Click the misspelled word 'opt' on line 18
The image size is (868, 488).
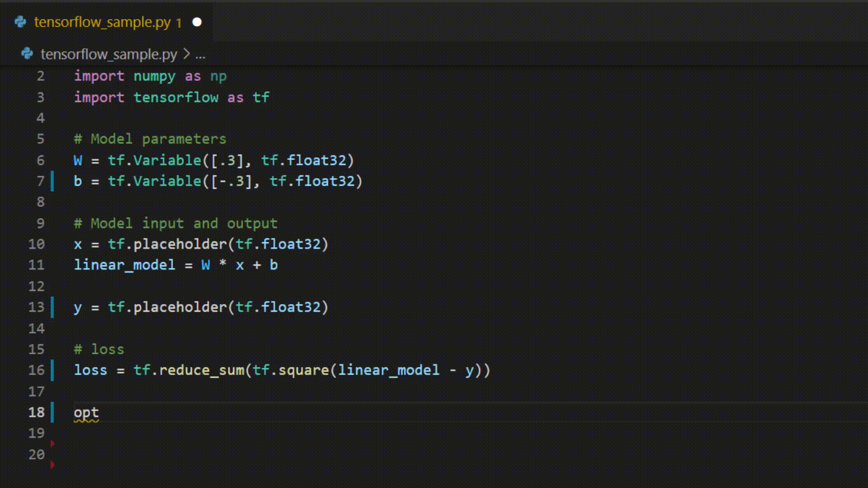86,412
